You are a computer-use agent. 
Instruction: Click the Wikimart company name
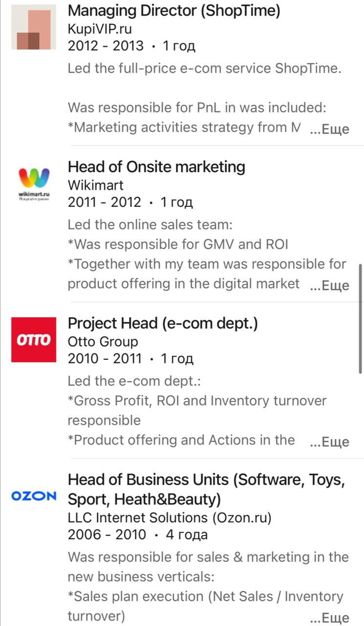click(x=96, y=185)
